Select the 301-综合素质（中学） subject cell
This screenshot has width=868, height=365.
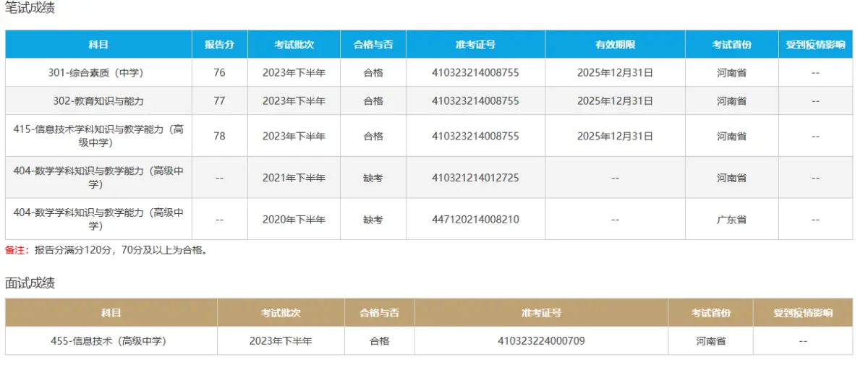pyautogui.click(x=98, y=72)
